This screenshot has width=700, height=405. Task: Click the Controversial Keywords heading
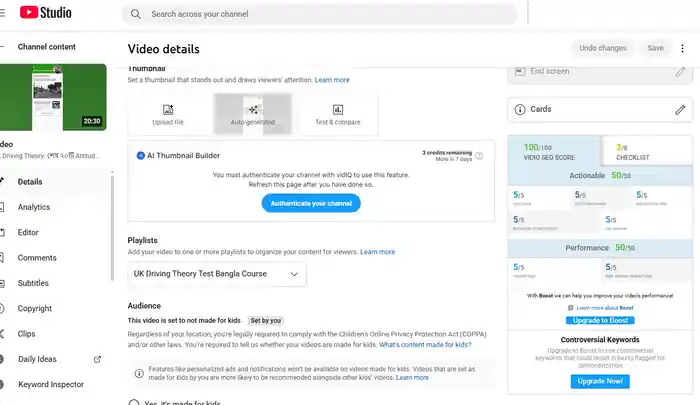point(600,340)
